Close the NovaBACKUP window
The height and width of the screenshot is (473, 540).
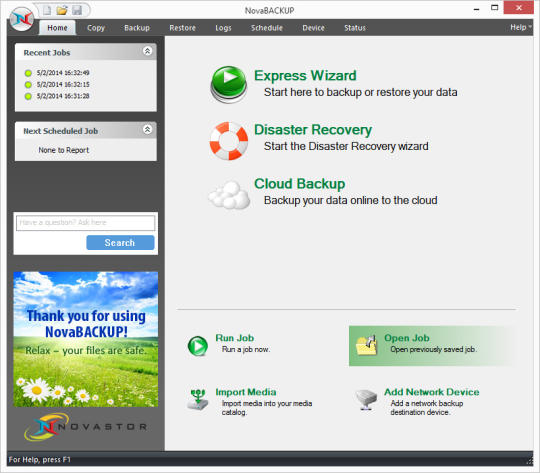tap(519, 8)
